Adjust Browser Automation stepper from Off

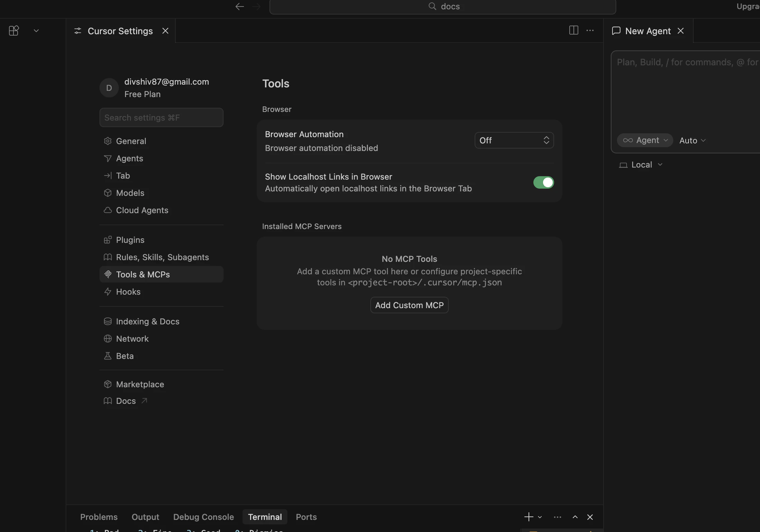546,140
